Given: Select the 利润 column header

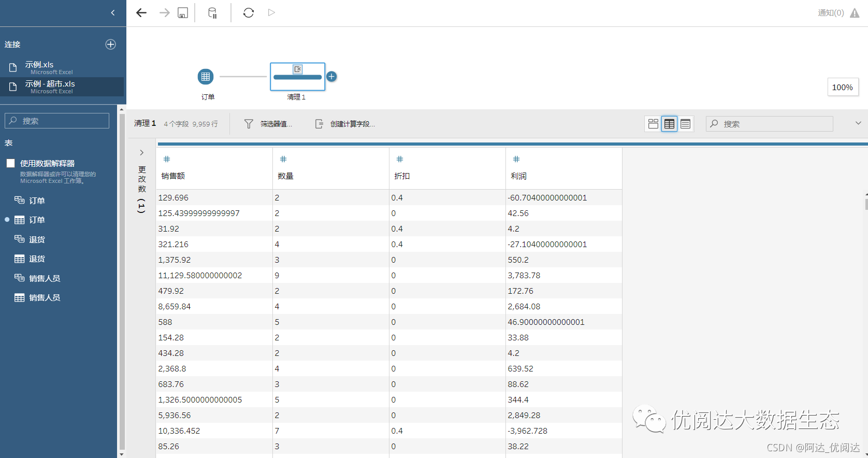Looking at the screenshot, I should click(x=518, y=176).
